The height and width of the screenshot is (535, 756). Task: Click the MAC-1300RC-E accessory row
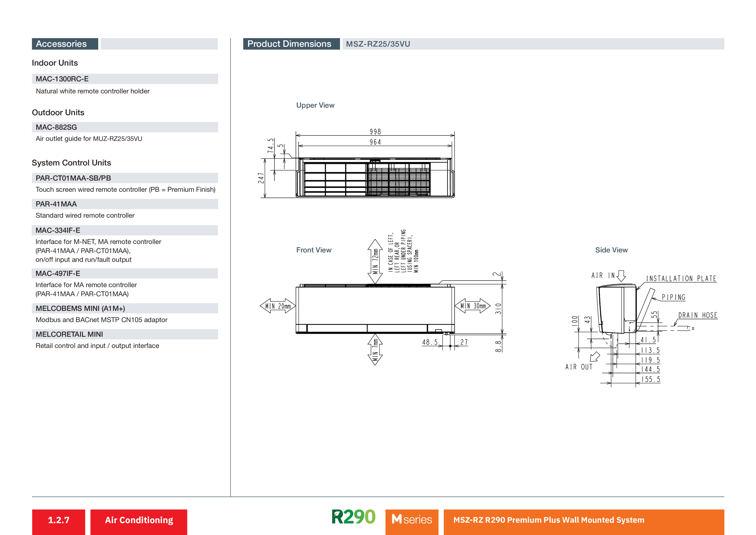pos(125,79)
